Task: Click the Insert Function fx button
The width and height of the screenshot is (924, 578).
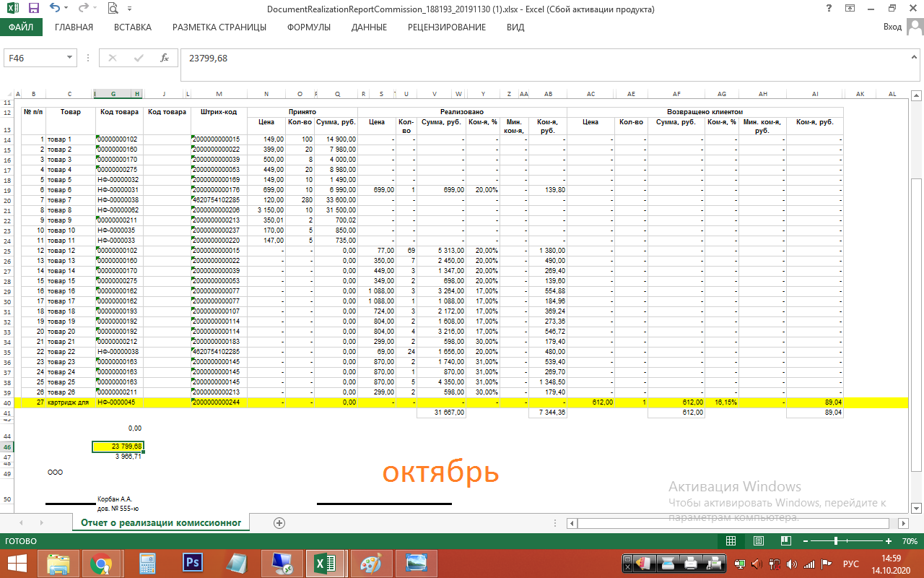Action: pos(165,58)
